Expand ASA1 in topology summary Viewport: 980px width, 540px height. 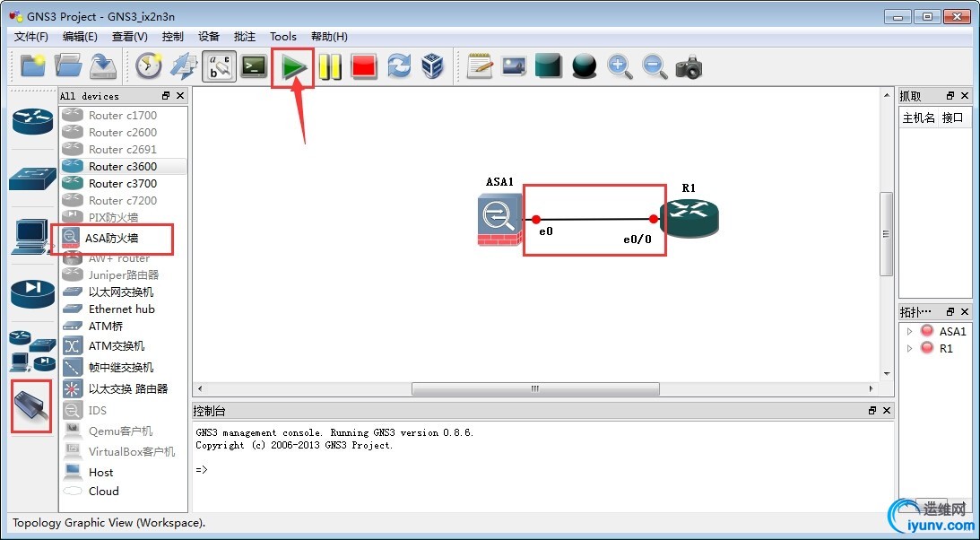909,331
